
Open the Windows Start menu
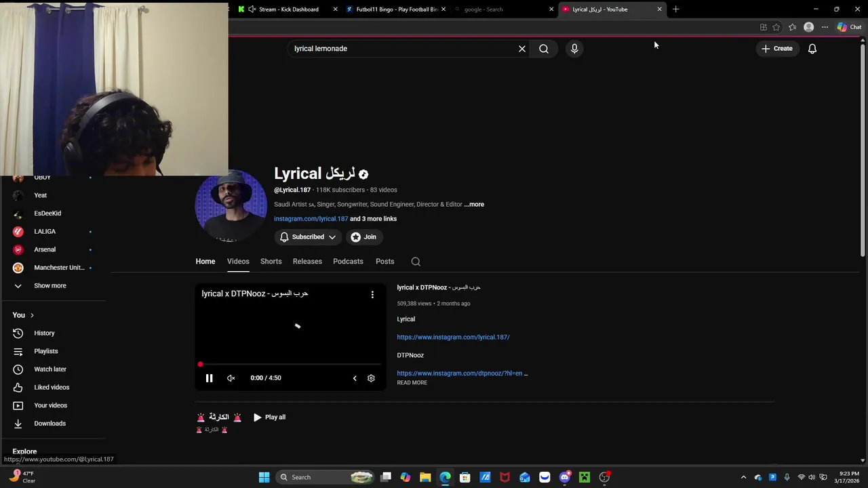point(264,477)
